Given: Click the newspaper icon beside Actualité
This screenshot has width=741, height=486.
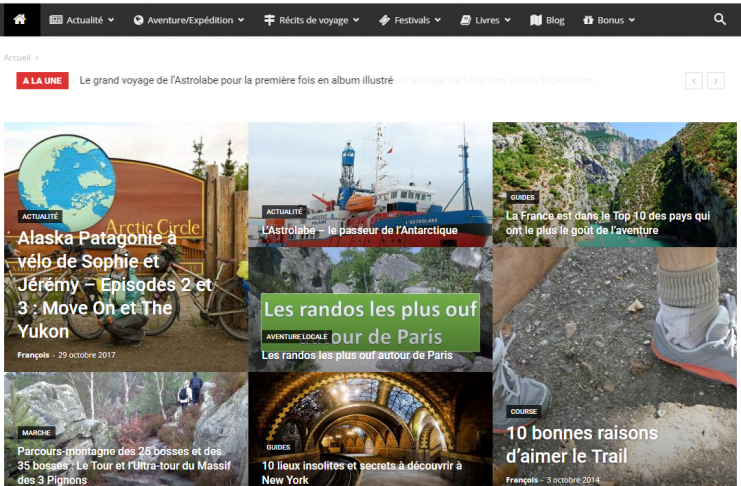Looking at the screenshot, I should (56, 20).
